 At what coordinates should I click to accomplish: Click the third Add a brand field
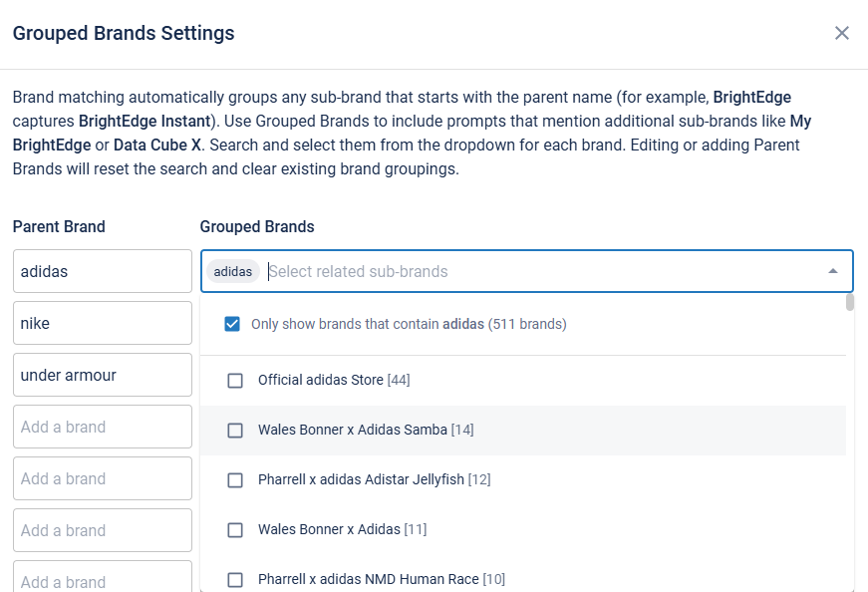click(x=103, y=530)
